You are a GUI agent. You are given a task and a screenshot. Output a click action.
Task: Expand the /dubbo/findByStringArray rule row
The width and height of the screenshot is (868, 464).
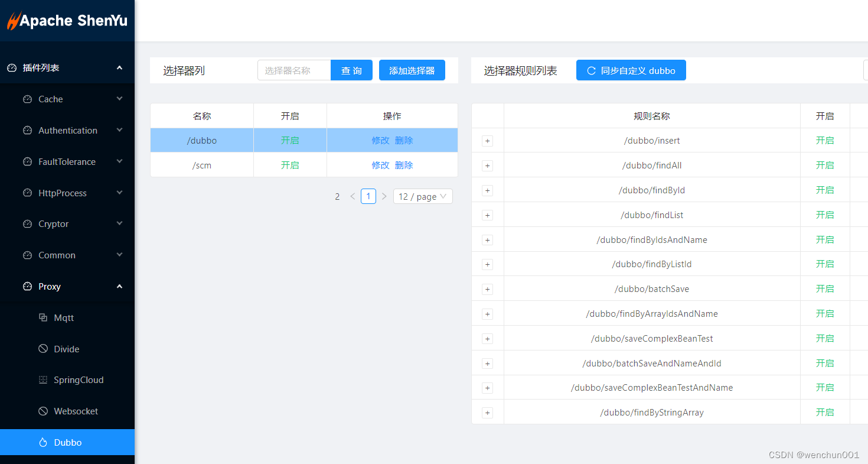click(x=487, y=413)
